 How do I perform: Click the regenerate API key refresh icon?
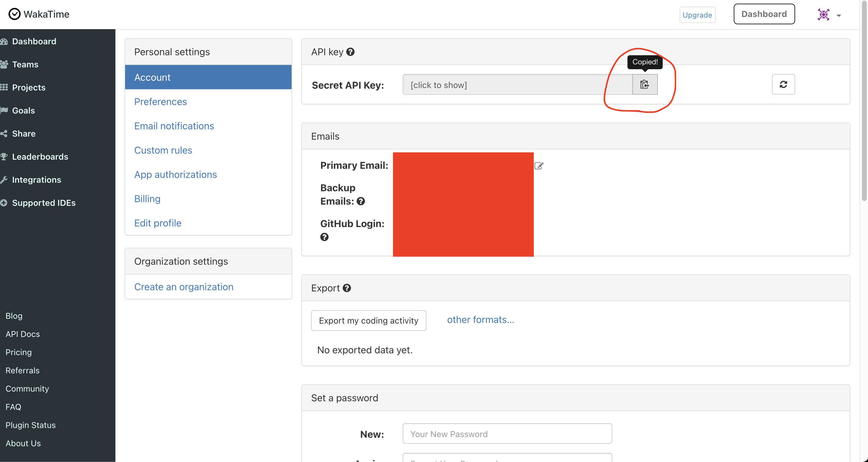point(783,84)
